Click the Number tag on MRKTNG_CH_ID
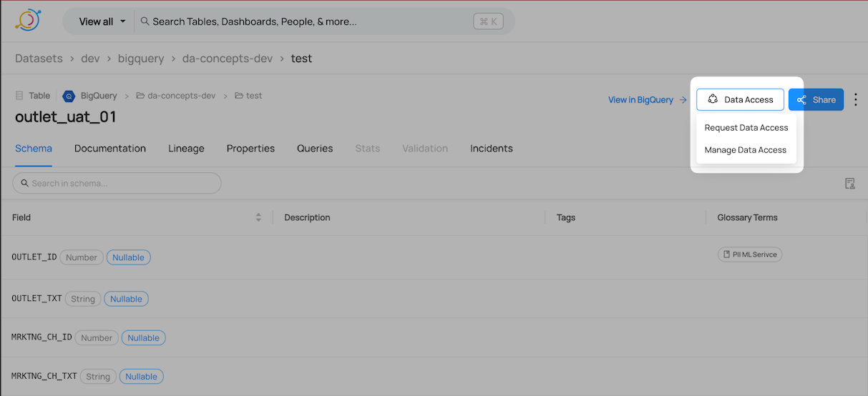This screenshot has height=396, width=868. coord(97,337)
